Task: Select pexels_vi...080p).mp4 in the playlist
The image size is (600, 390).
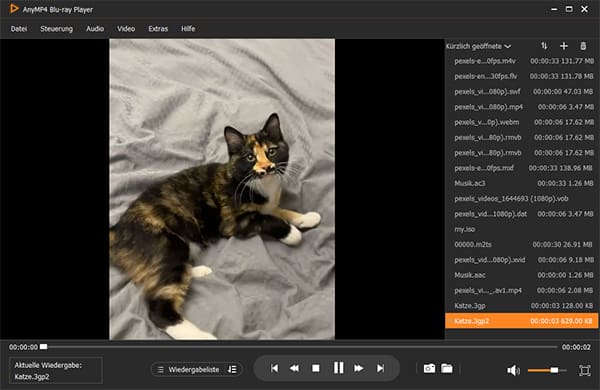Action: pyautogui.click(x=522, y=107)
